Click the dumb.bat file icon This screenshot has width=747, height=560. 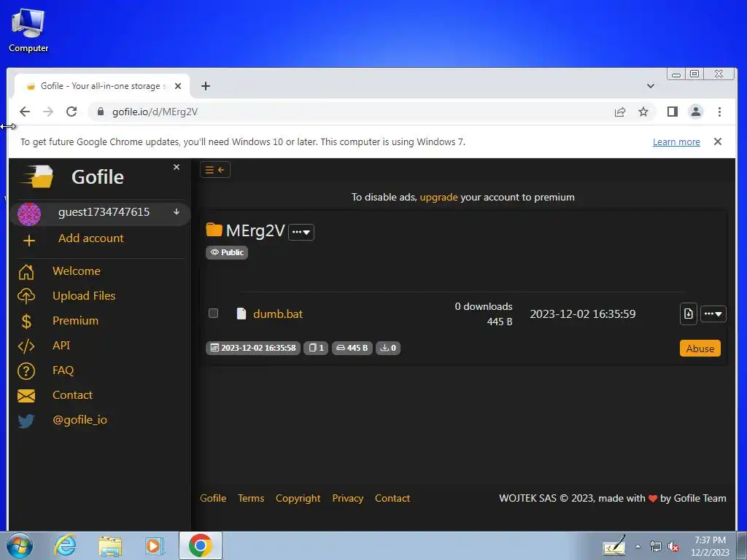point(241,314)
